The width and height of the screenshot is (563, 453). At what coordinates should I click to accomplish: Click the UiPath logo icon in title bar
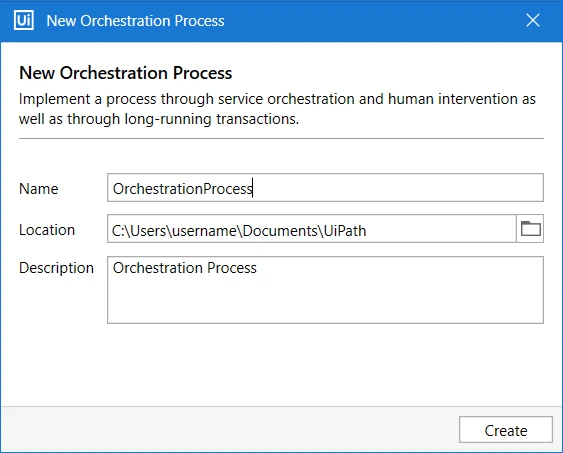pyautogui.click(x=24, y=20)
